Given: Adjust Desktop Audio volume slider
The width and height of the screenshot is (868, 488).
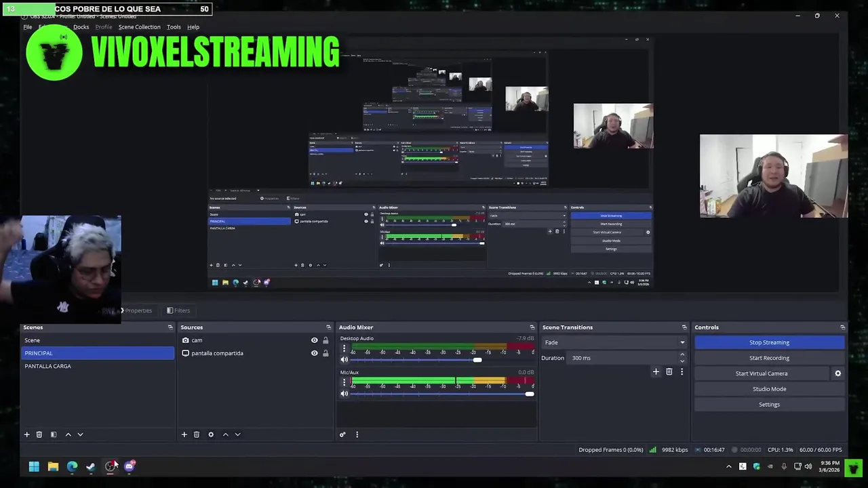Looking at the screenshot, I should 477,360.
